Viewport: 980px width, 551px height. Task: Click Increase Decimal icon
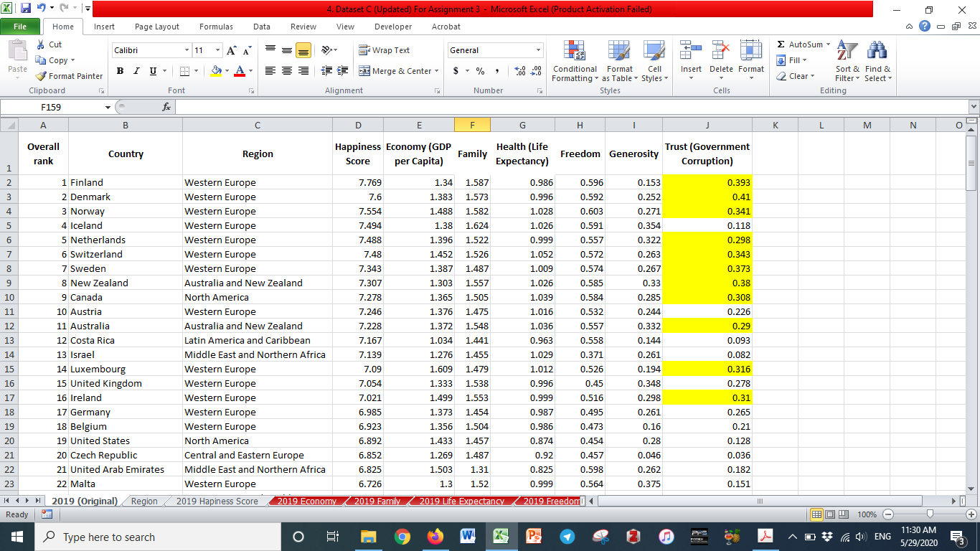(x=519, y=71)
